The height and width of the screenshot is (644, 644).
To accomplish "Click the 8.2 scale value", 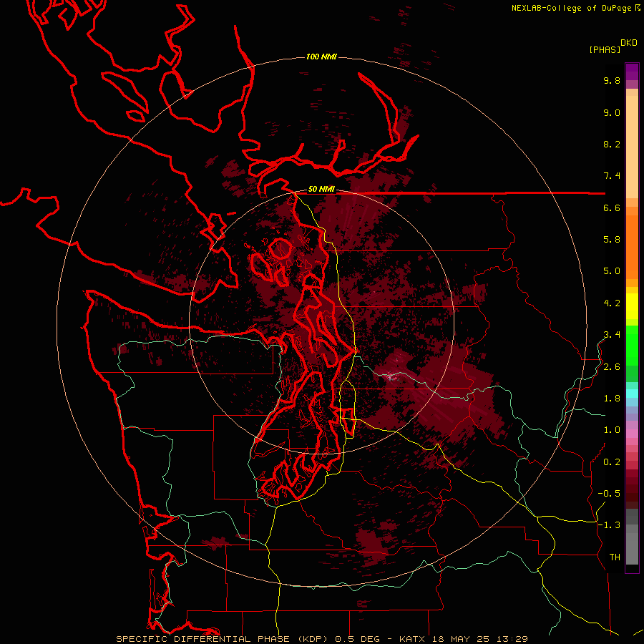I will pyautogui.click(x=612, y=145).
